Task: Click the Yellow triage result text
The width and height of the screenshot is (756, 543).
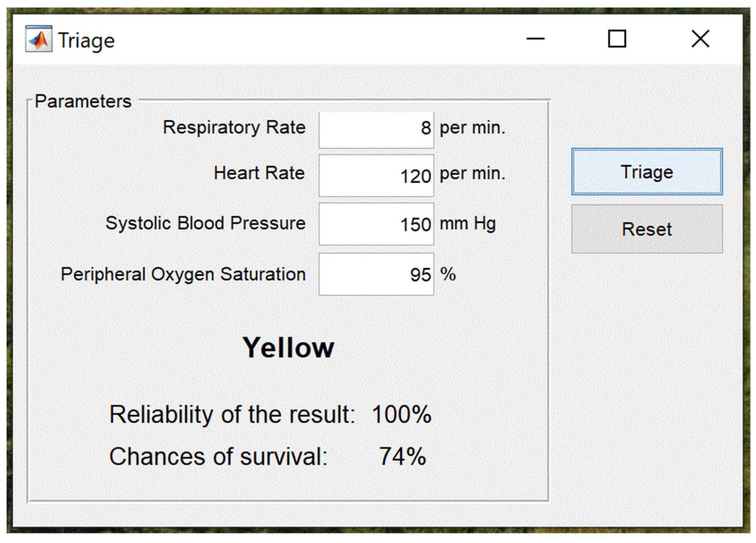Action: pyautogui.click(x=288, y=348)
